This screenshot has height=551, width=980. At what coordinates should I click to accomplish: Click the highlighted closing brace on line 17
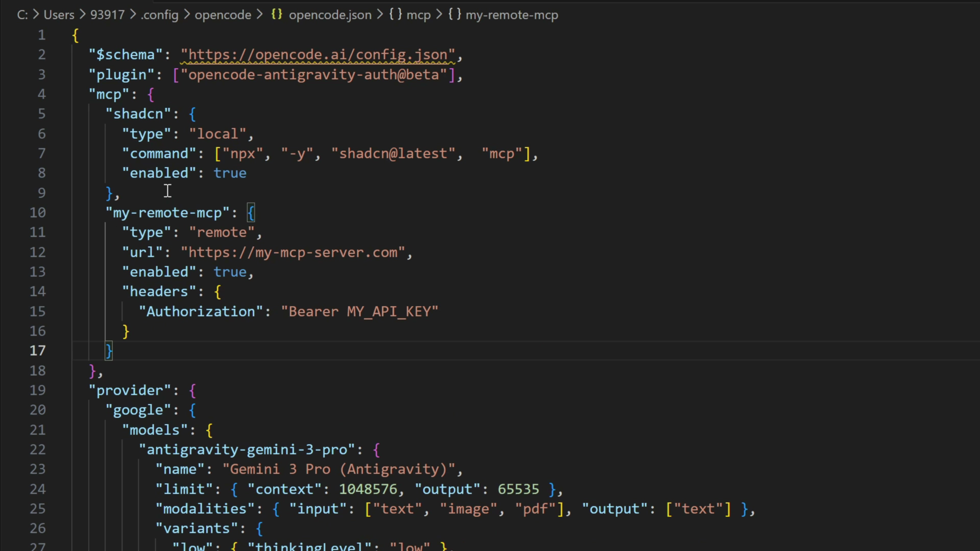click(x=109, y=350)
